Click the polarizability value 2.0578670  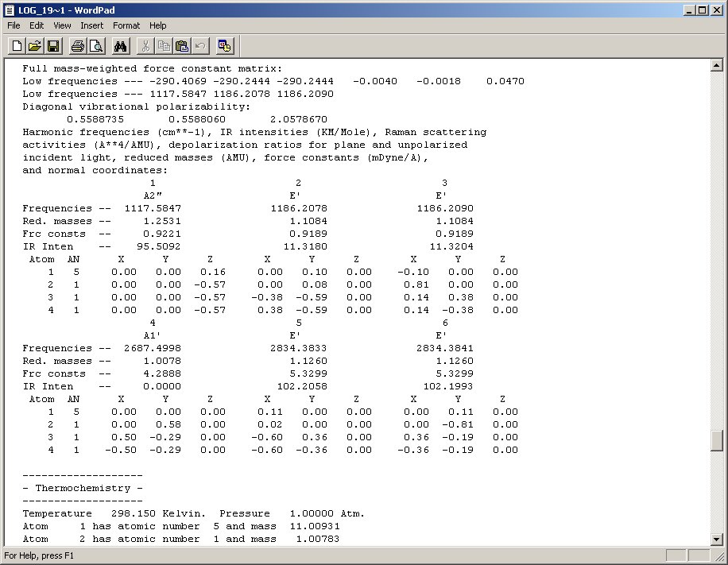pyautogui.click(x=299, y=119)
